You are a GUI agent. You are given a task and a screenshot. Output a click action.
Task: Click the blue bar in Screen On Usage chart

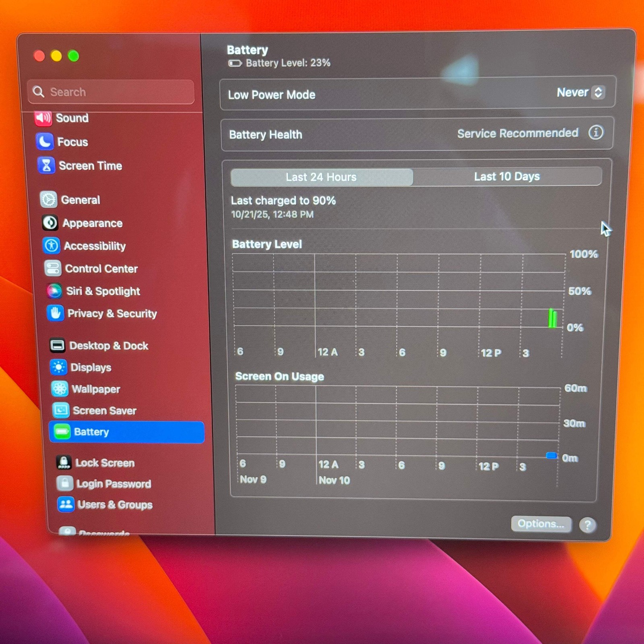coord(551,455)
